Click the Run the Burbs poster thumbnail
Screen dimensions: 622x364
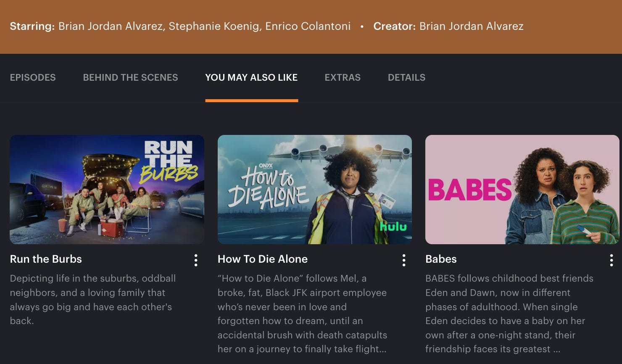point(107,190)
